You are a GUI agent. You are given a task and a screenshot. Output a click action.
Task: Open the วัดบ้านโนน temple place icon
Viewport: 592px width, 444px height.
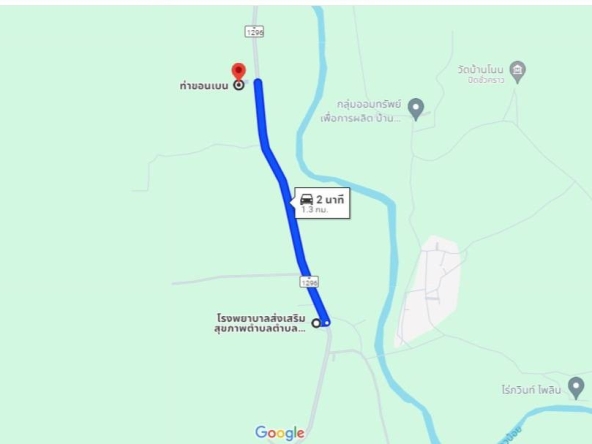[517, 72]
